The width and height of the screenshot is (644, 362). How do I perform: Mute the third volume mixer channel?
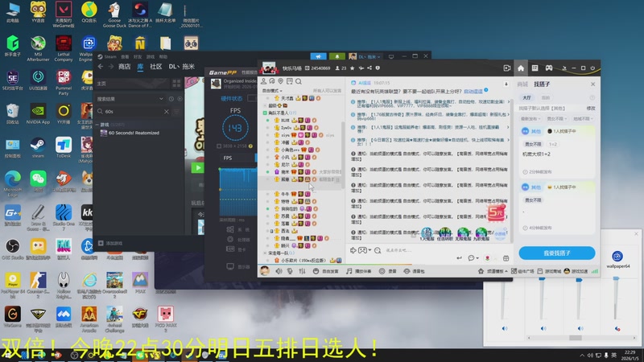click(x=580, y=328)
